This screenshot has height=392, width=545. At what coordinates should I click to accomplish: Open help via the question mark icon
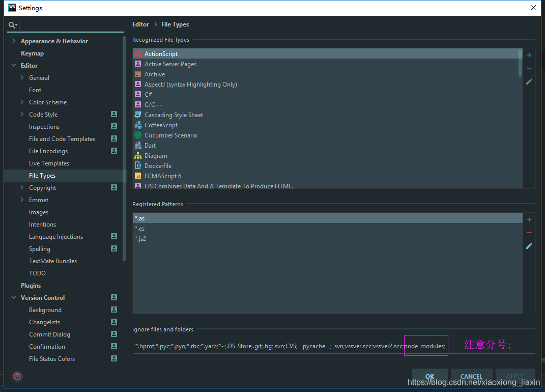pyautogui.click(x=17, y=376)
